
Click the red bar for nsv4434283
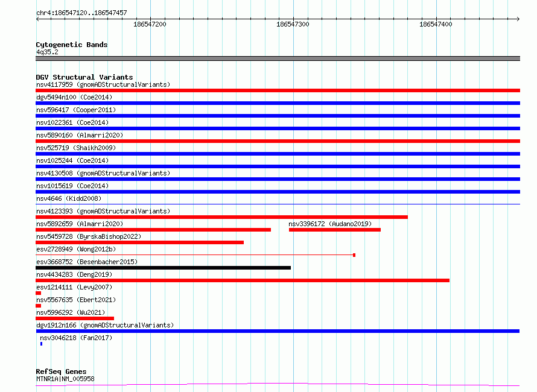click(243, 280)
